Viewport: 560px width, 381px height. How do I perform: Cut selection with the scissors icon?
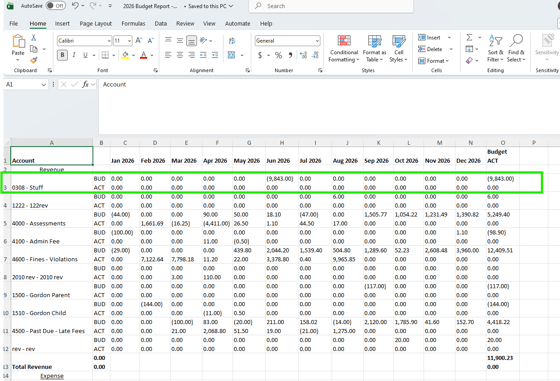click(x=34, y=37)
